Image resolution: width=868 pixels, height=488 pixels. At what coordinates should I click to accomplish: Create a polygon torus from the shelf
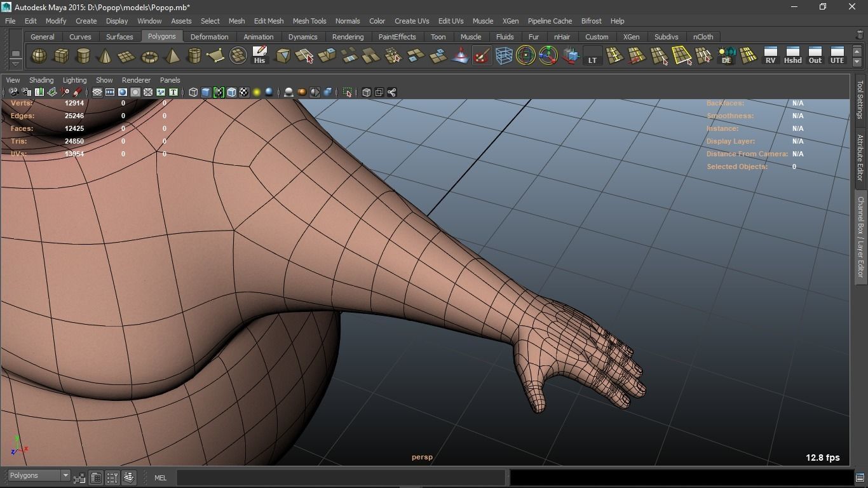[x=149, y=57]
